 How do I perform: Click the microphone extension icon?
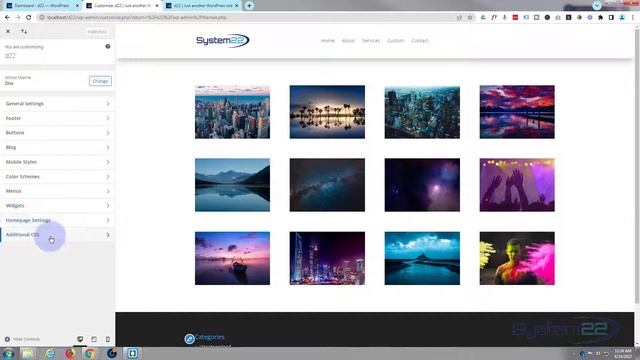504,18
